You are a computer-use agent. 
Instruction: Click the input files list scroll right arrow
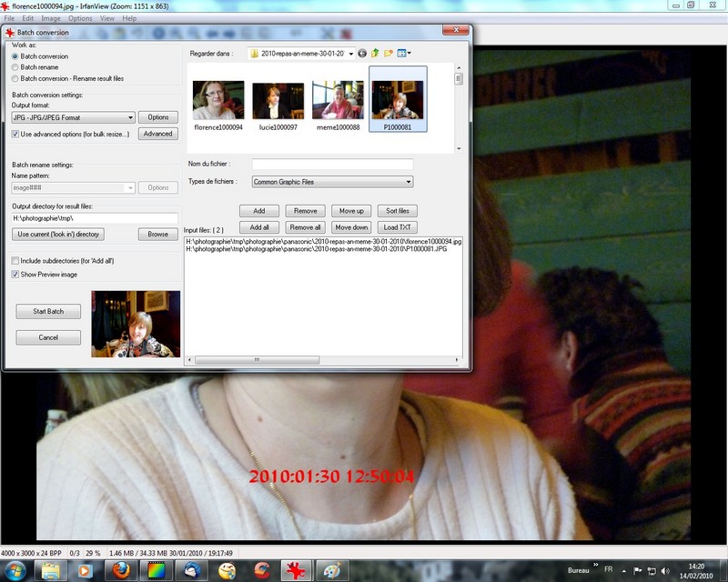(x=457, y=360)
